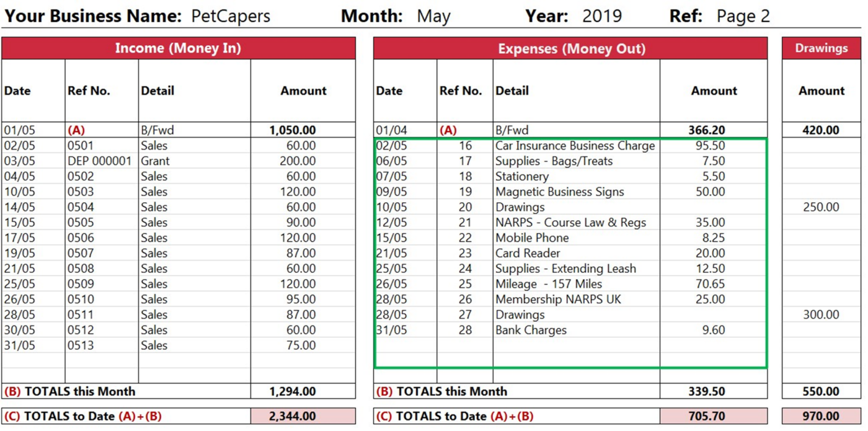Select the red Drawings header cell
The width and height of the screenshot is (868, 431).
[821, 48]
